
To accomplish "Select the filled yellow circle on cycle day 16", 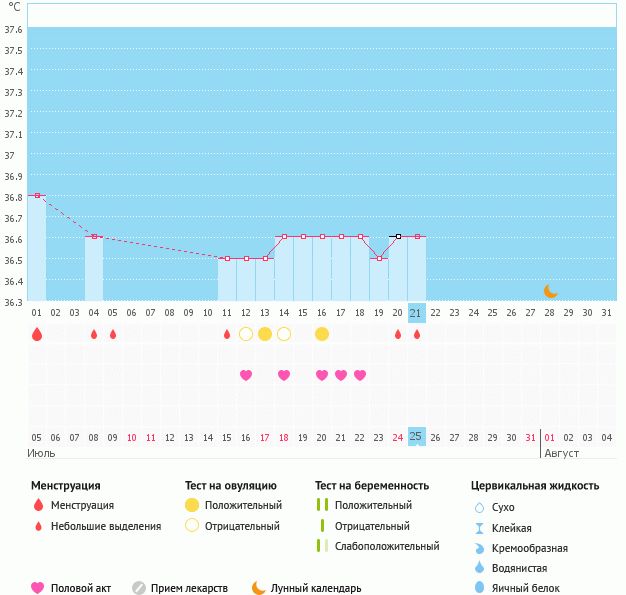I will pyautogui.click(x=321, y=334).
